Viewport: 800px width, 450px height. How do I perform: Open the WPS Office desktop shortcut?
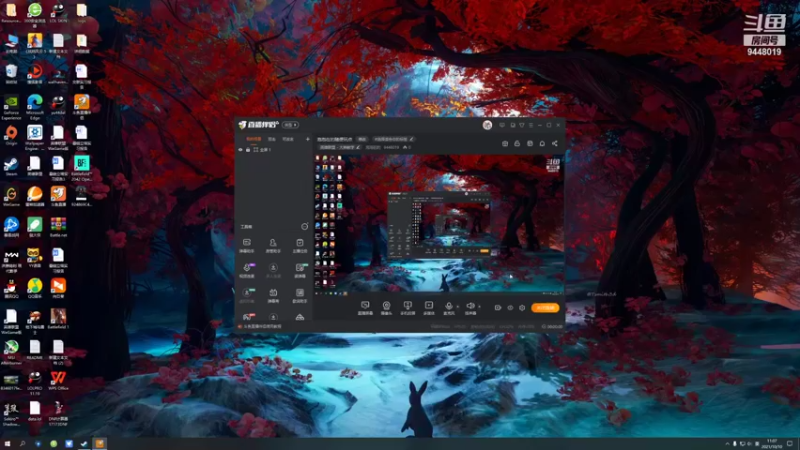[58, 381]
